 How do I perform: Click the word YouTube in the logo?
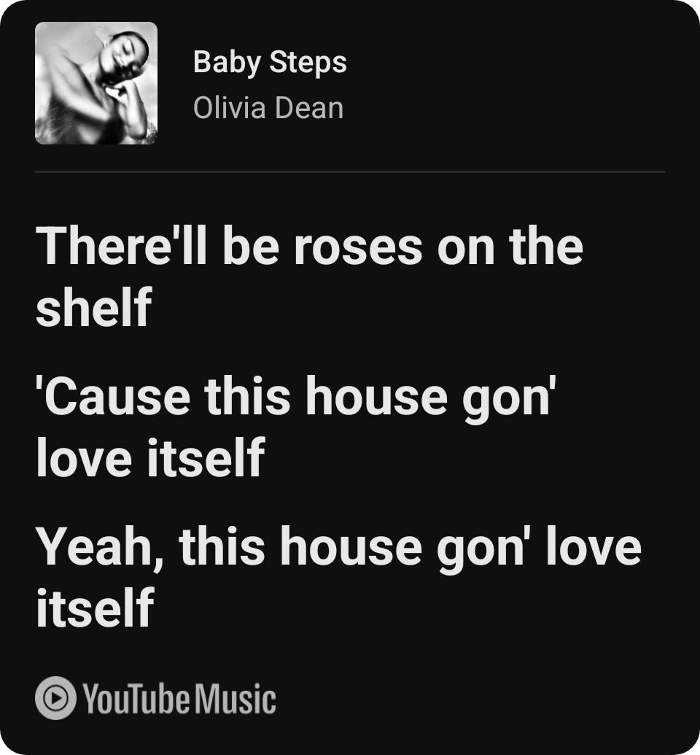tap(136, 699)
